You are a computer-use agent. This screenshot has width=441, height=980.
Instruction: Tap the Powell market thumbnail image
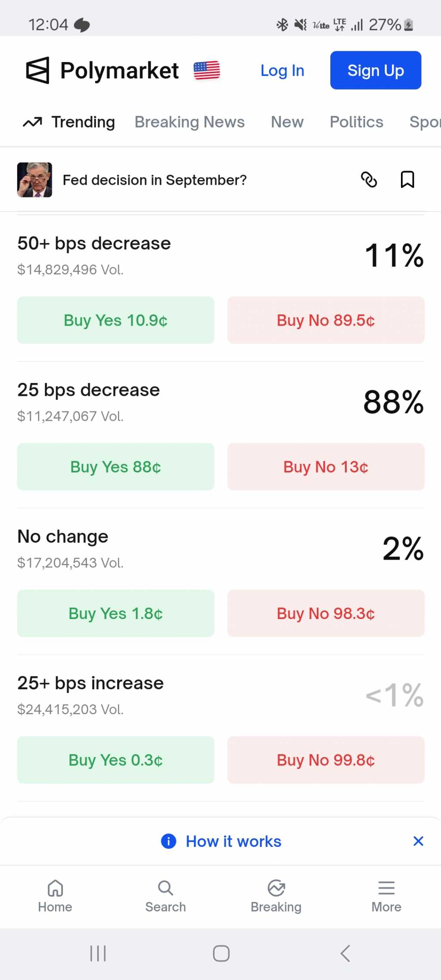pos(34,180)
